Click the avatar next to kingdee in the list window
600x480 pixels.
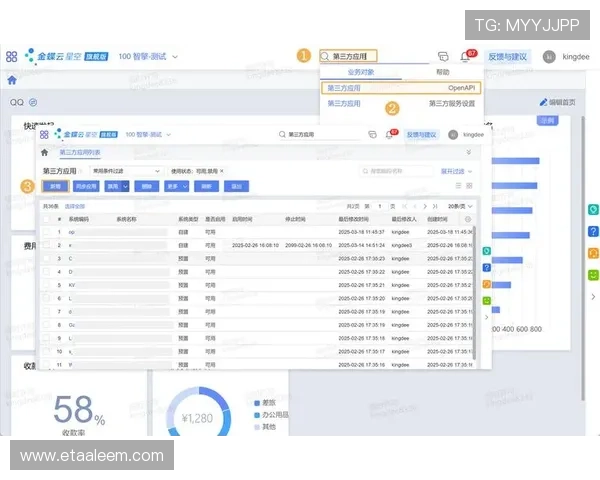click(x=453, y=135)
